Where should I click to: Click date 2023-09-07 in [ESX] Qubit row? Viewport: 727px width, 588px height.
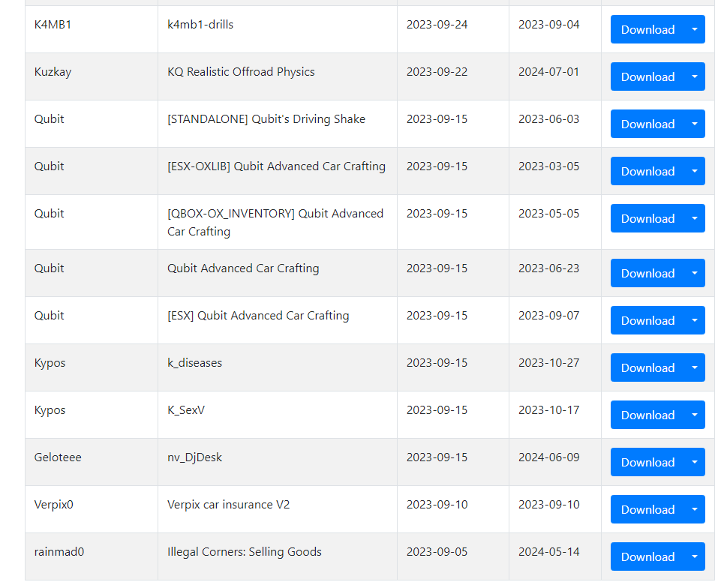pyautogui.click(x=549, y=316)
